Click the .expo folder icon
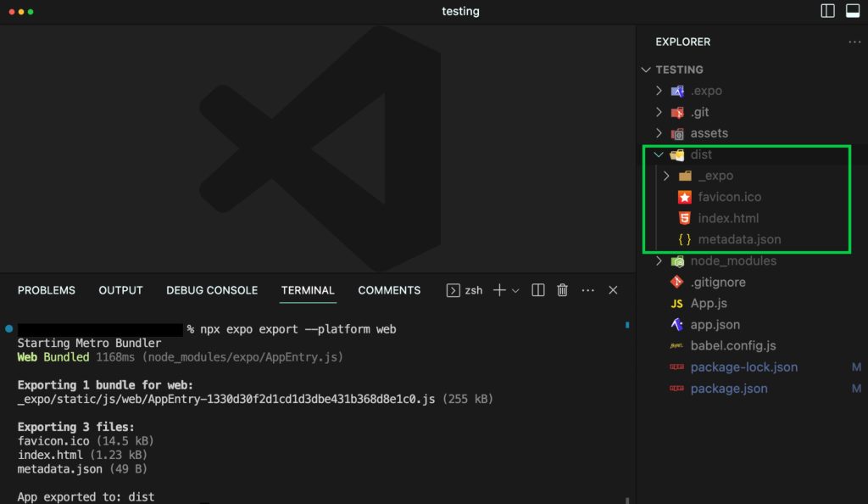The width and height of the screenshot is (868, 504). pos(677,91)
